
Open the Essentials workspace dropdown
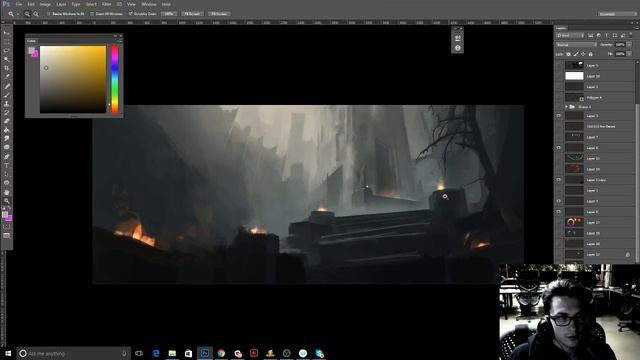618,14
